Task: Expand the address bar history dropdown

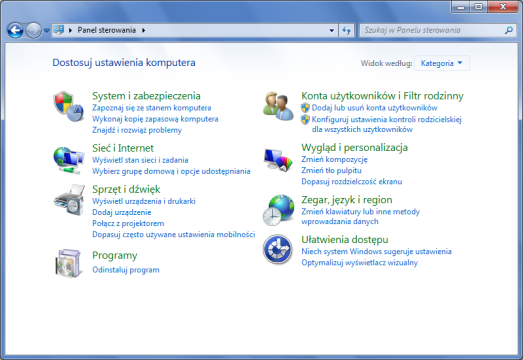Action: 332,30
